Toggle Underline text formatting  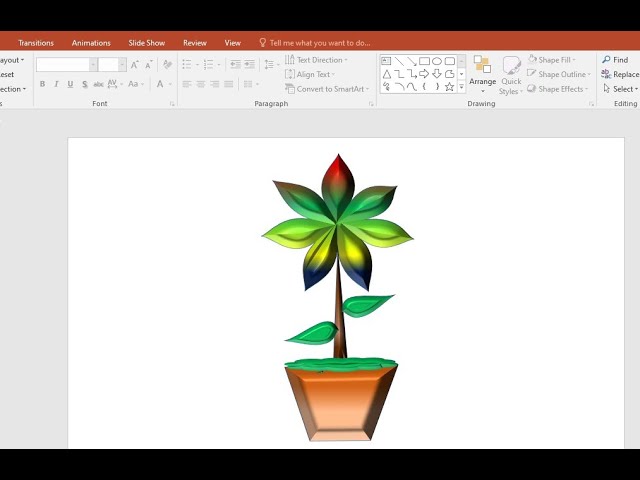(x=70, y=84)
